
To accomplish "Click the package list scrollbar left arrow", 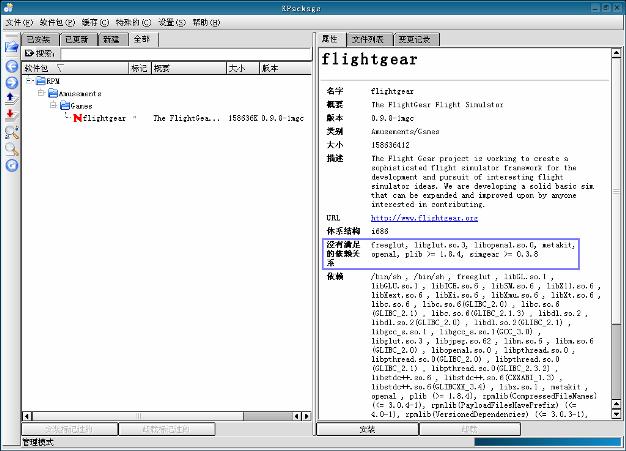I will [x=27, y=416].
